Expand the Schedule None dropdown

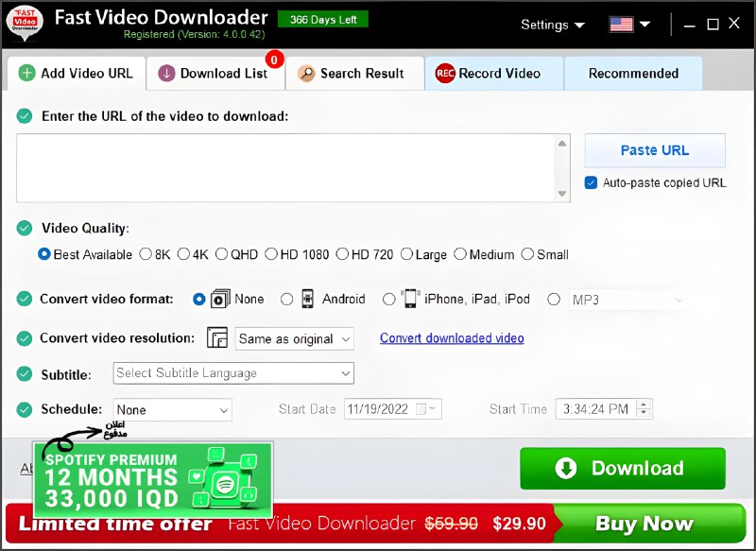pos(173,410)
